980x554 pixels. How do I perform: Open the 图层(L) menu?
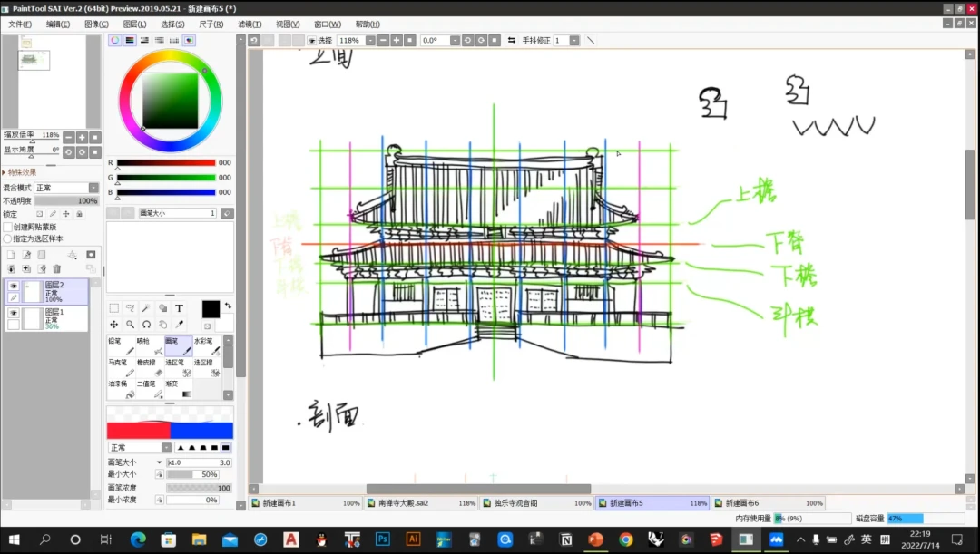click(134, 24)
